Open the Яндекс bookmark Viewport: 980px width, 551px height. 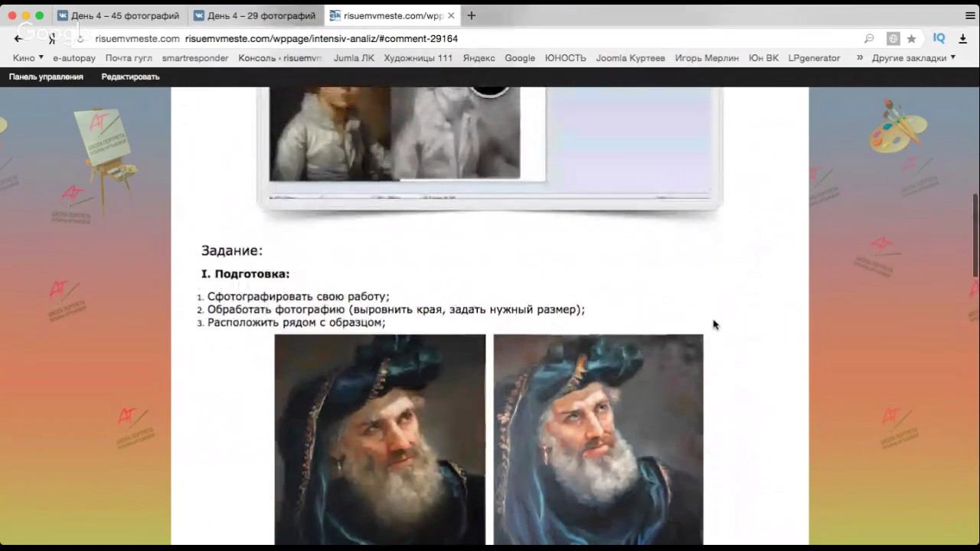479,58
